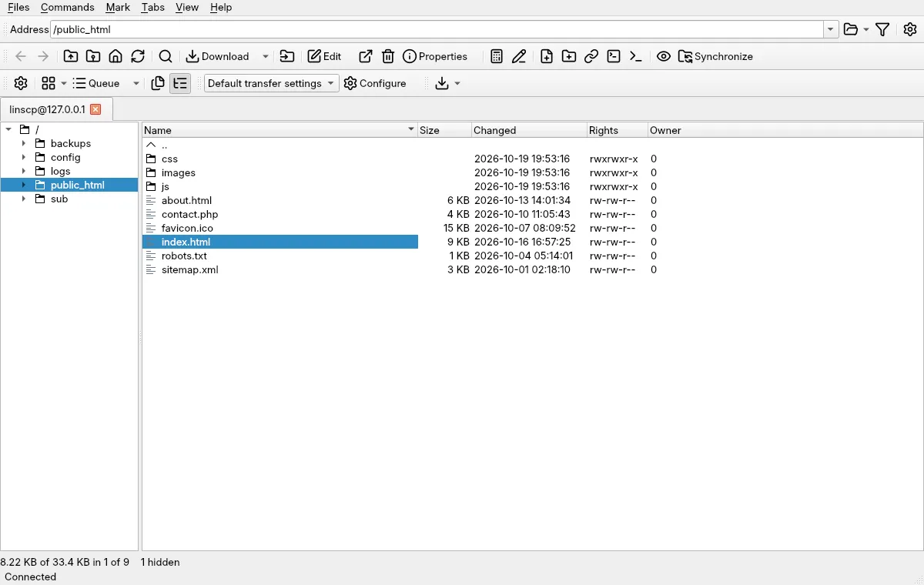Open the address history dropdown
The image size is (924, 585).
click(831, 29)
